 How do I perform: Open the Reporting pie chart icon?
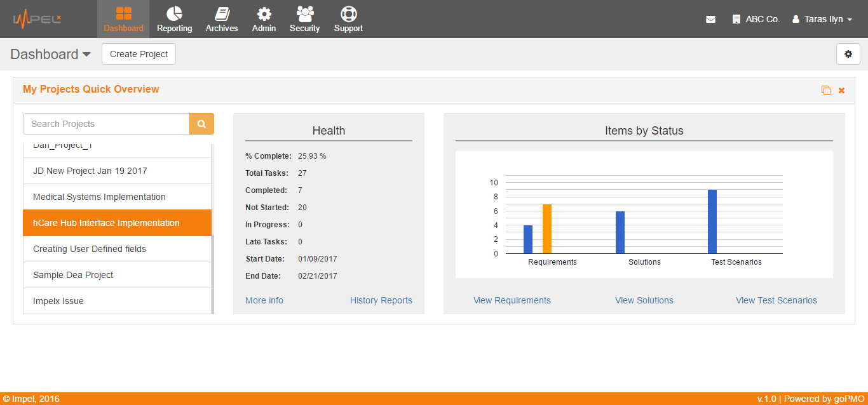(x=174, y=14)
